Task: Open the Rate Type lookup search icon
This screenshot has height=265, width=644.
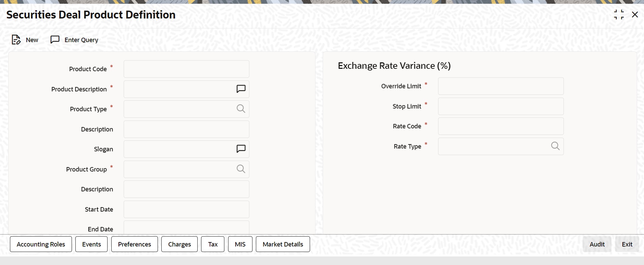Action: tap(555, 146)
